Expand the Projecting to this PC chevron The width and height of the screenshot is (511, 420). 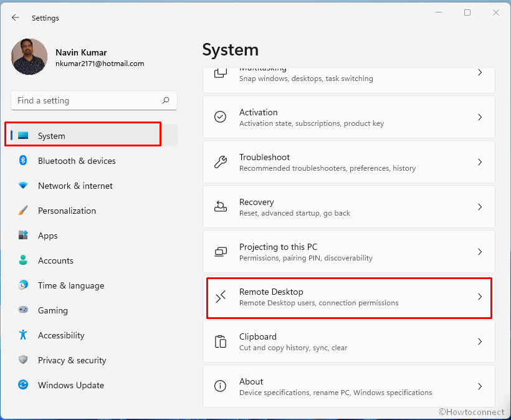point(480,252)
